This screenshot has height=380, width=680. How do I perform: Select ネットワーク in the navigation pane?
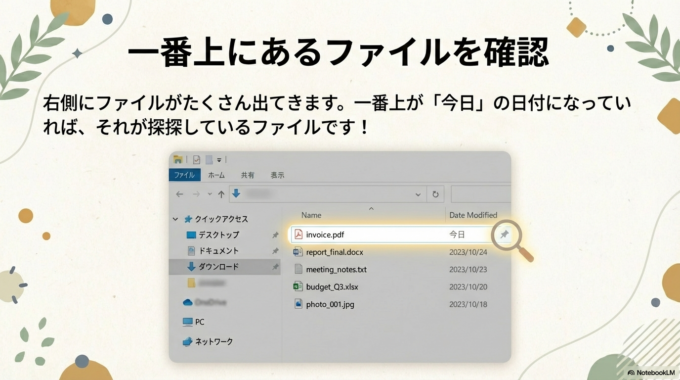[x=214, y=342]
